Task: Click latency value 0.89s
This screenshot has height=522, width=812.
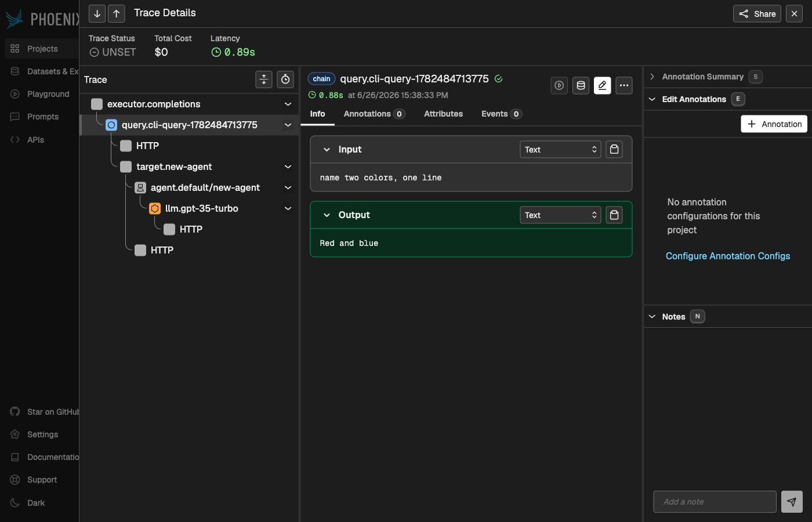Action: (233, 52)
